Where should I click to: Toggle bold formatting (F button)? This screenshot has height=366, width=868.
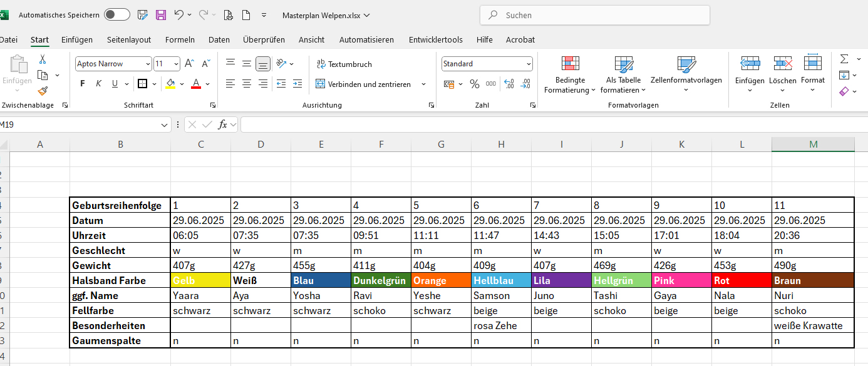pyautogui.click(x=83, y=84)
